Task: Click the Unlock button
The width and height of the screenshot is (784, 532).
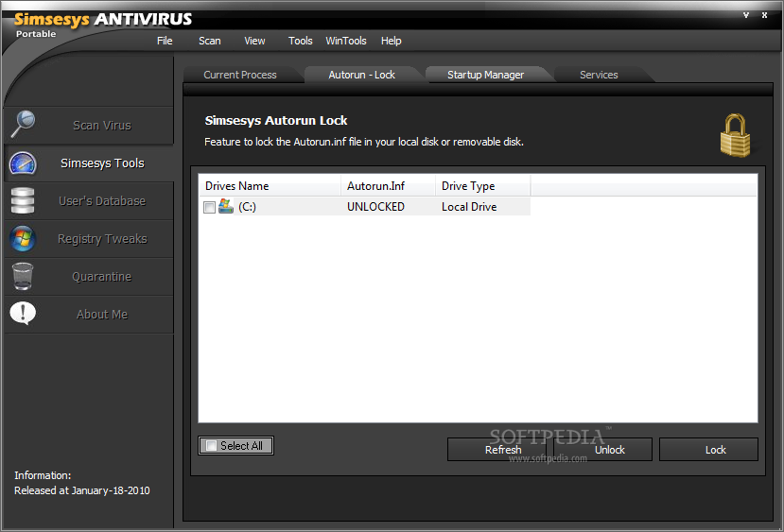Action: click(602, 450)
